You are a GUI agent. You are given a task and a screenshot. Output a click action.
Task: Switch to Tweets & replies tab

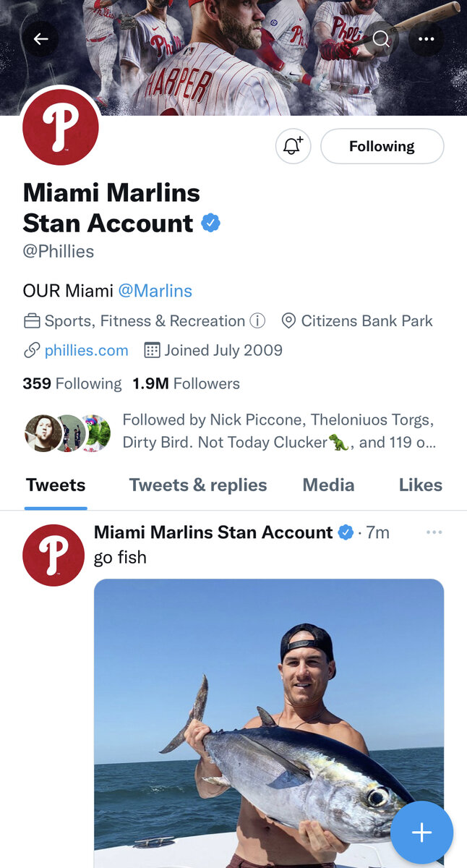pos(198,485)
